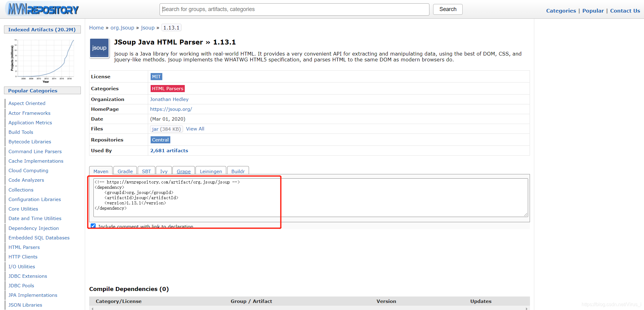644x310 pixels.
Task: Switch to the Leiningen tab
Action: [x=211, y=171]
